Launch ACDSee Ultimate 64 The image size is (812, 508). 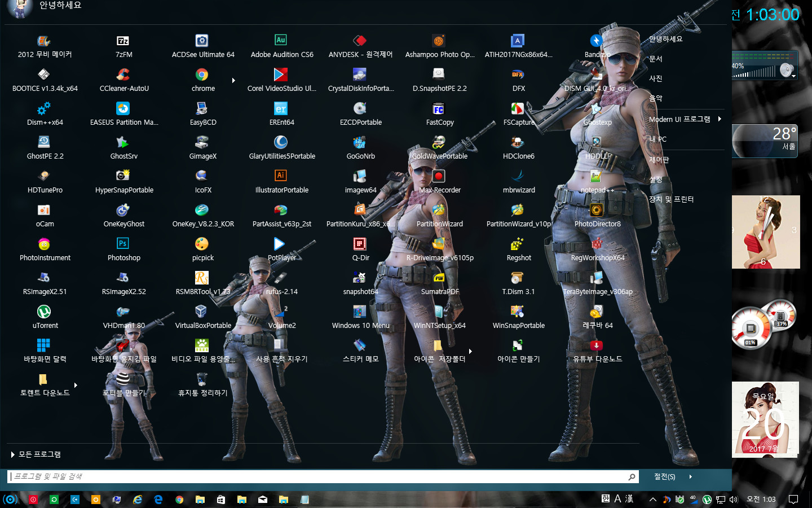click(x=203, y=46)
